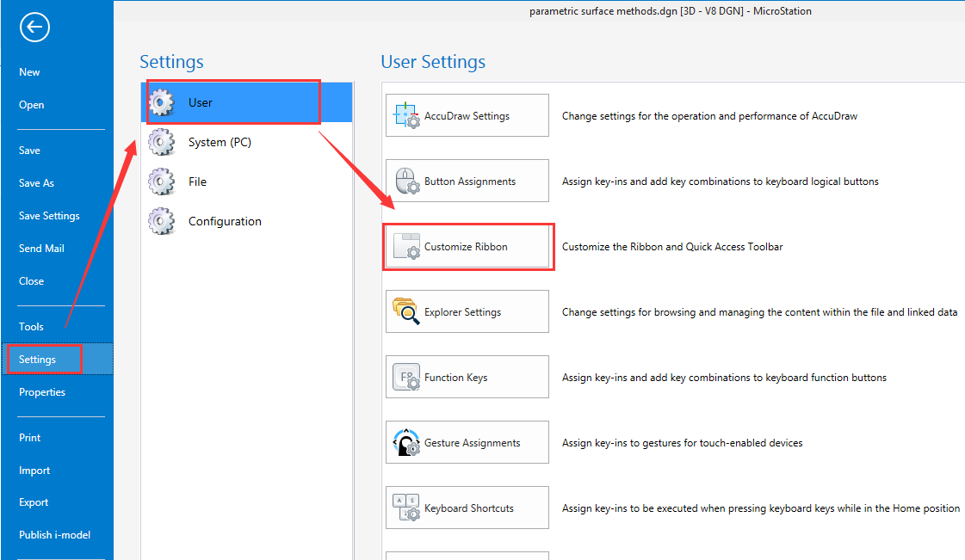Click the User gear icon
965x560 pixels.
pos(162,102)
